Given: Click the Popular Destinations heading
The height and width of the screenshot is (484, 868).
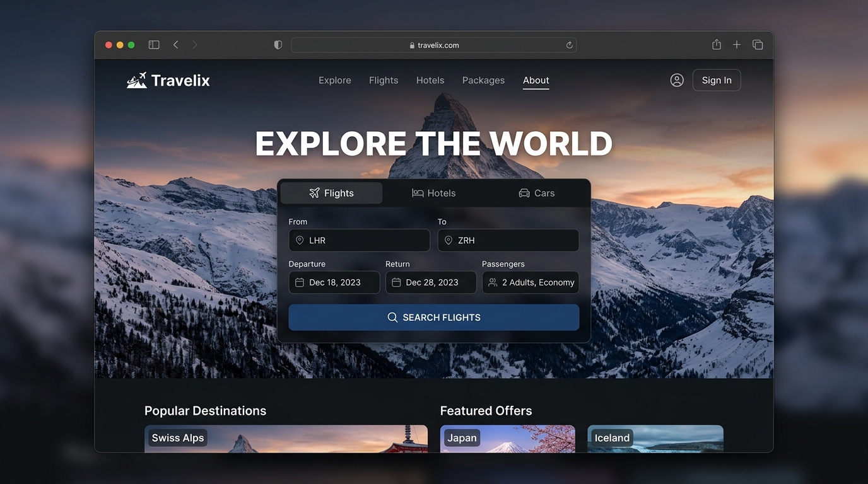Looking at the screenshot, I should pyautogui.click(x=206, y=411).
